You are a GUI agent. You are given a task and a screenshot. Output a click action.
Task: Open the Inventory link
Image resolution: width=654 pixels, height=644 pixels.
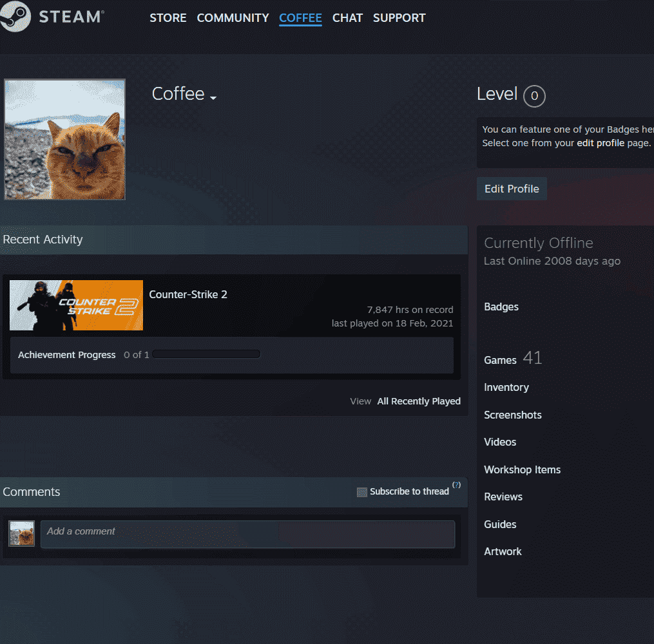[506, 387]
